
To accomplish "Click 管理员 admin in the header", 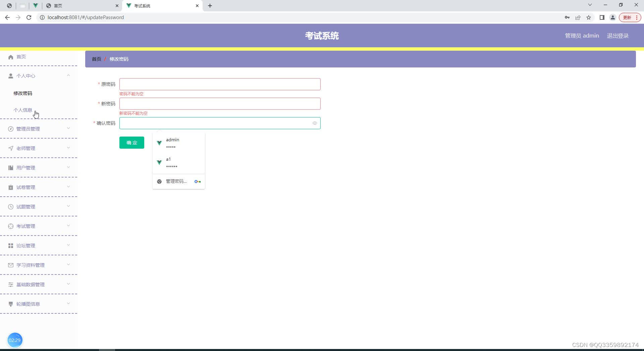I will pyautogui.click(x=582, y=36).
